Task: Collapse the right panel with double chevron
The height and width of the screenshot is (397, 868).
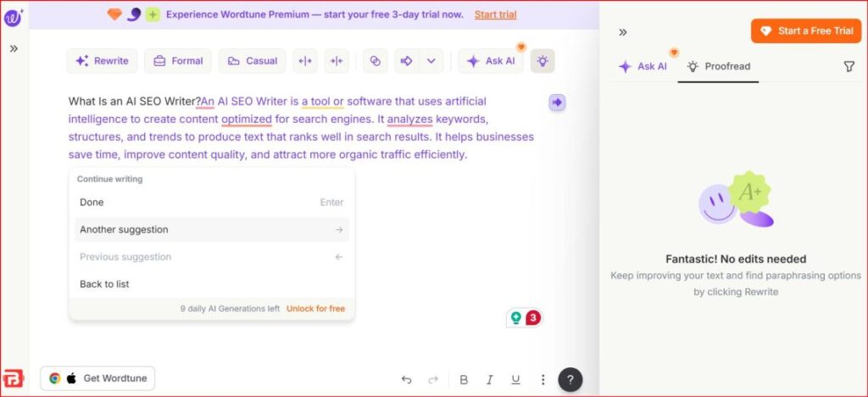Action: [x=623, y=32]
